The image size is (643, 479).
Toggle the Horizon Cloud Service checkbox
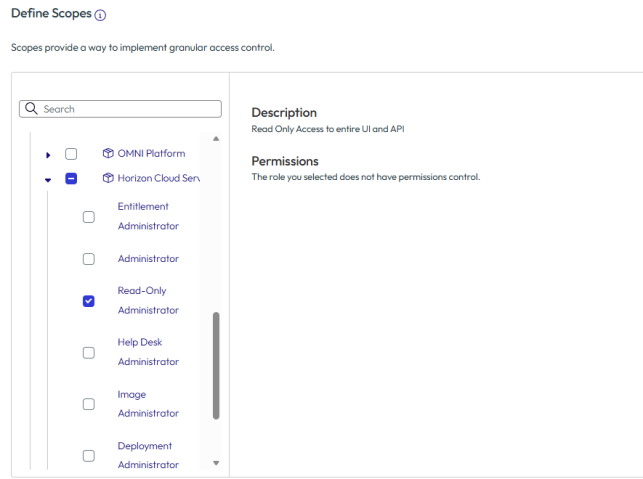click(71, 178)
